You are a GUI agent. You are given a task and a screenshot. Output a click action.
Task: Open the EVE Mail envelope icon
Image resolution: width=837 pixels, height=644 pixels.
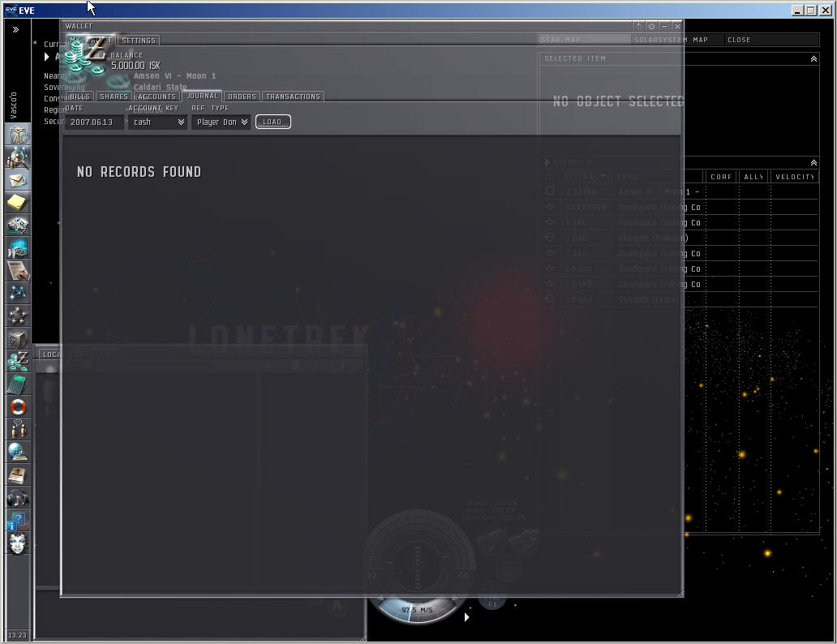click(x=18, y=181)
